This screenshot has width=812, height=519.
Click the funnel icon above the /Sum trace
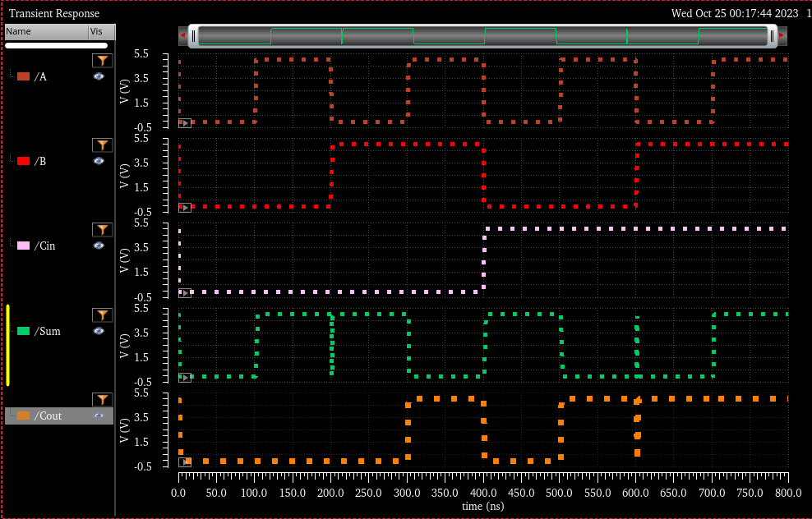101,315
